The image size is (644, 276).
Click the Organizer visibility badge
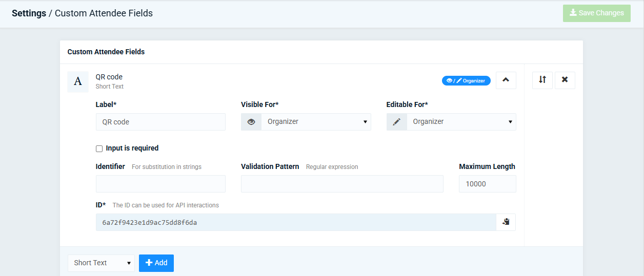(466, 80)
